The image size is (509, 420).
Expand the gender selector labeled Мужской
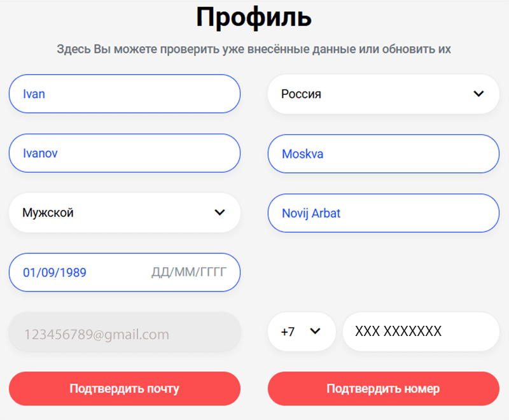(124, 213)
